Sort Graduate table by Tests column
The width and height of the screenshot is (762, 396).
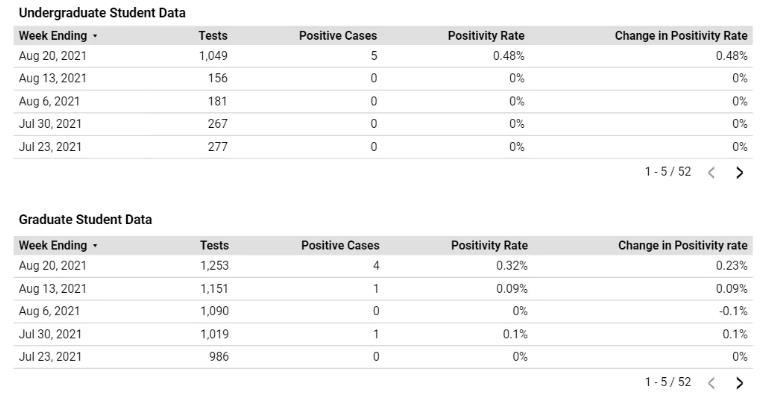click(214, 245)
